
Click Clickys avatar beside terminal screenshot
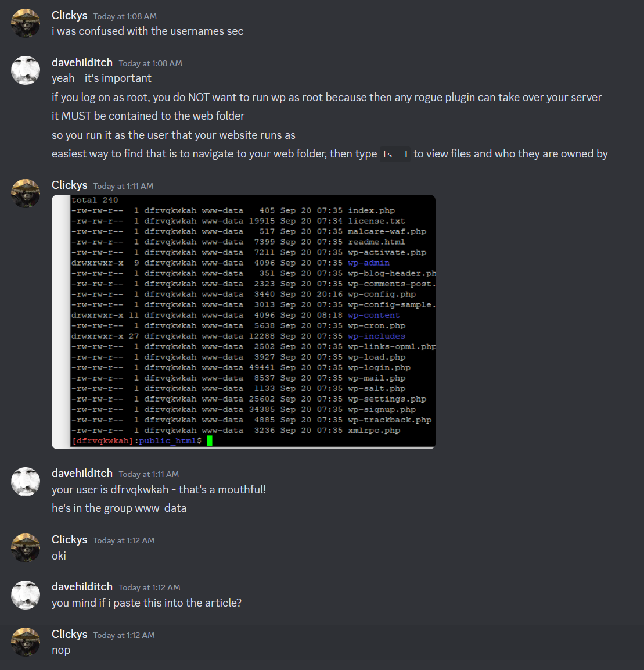tap(26, 193)
